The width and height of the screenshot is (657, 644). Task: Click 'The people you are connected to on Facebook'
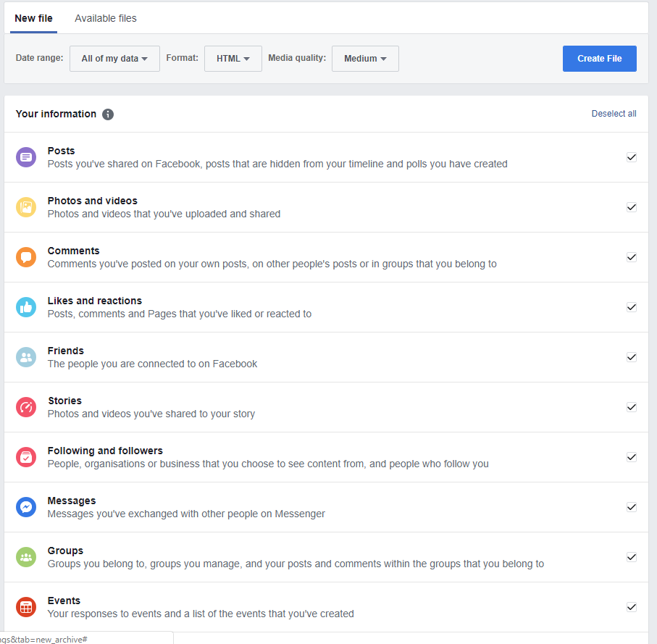pos(152,364)
